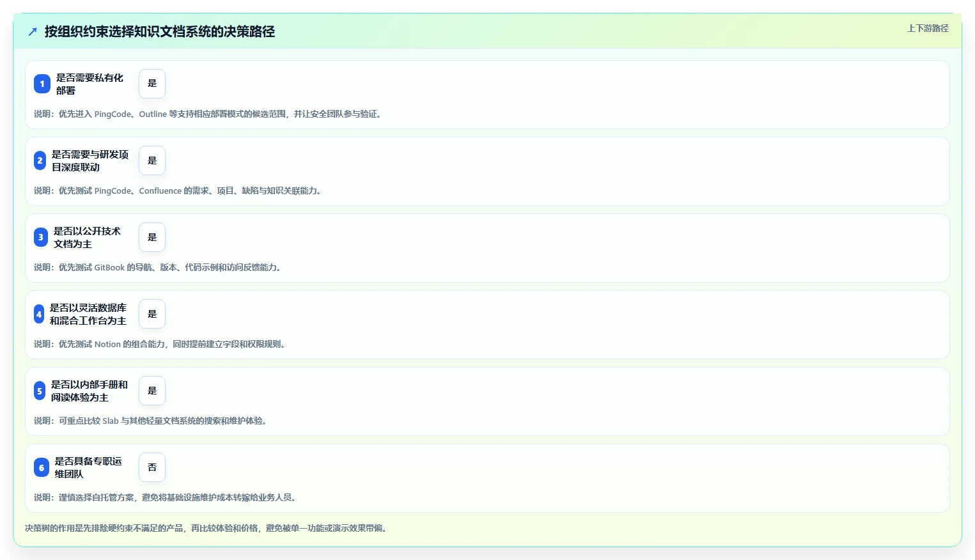This screenshot has height=560, width=975.
Task: Click the note about GitBook 的导航、版本
Action: (159, 267)
